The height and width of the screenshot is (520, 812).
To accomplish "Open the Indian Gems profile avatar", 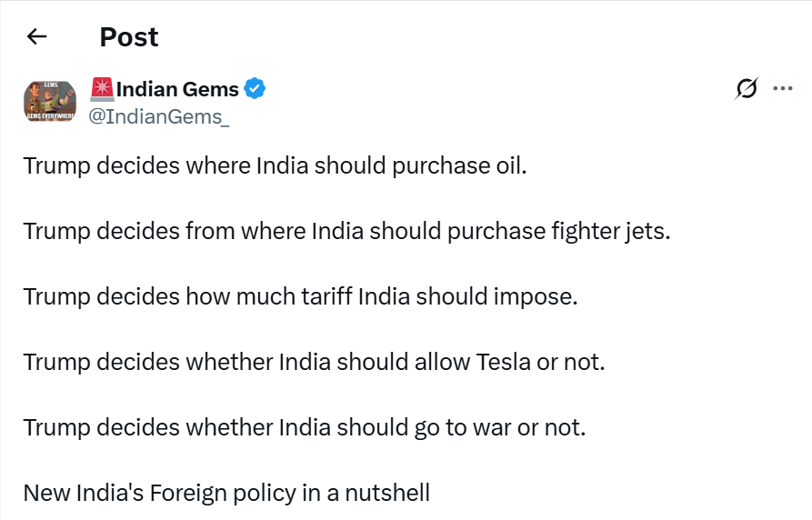I will pos(49,100).
